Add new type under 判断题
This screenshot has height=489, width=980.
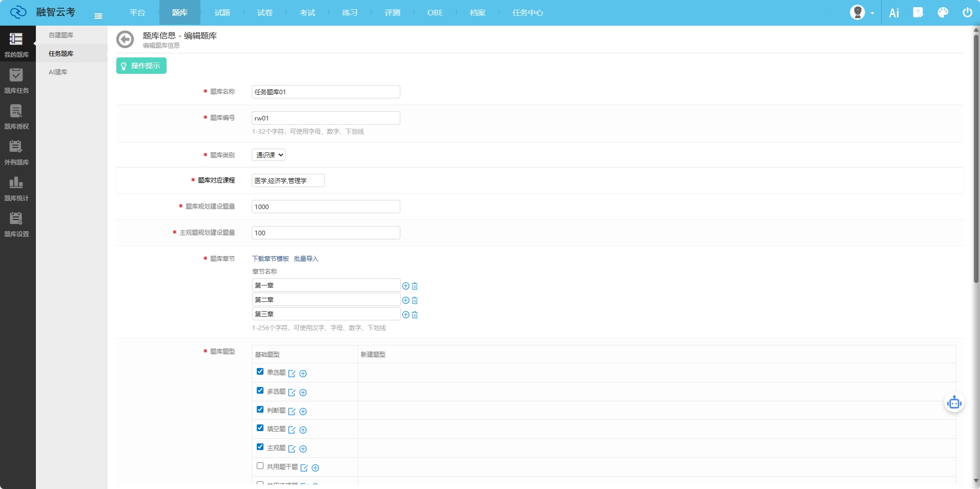[x=303, y=412]
